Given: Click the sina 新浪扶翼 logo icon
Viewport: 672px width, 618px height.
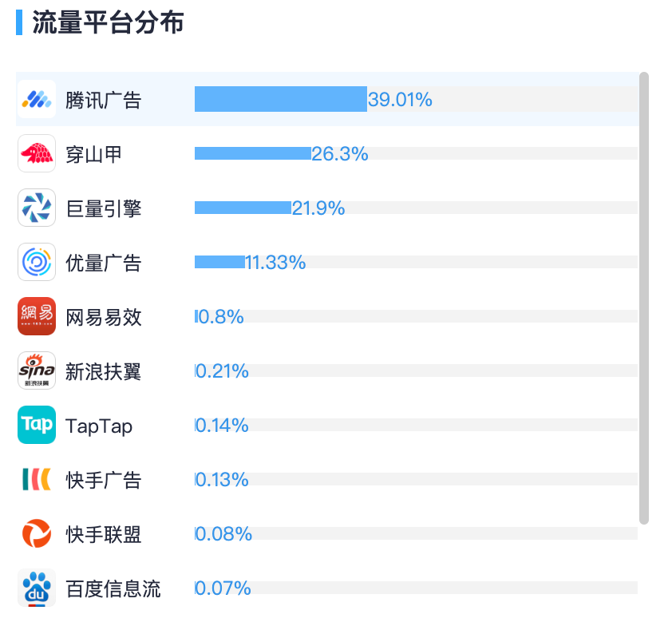Looking at the screenshot, I should tap(37, 370).
